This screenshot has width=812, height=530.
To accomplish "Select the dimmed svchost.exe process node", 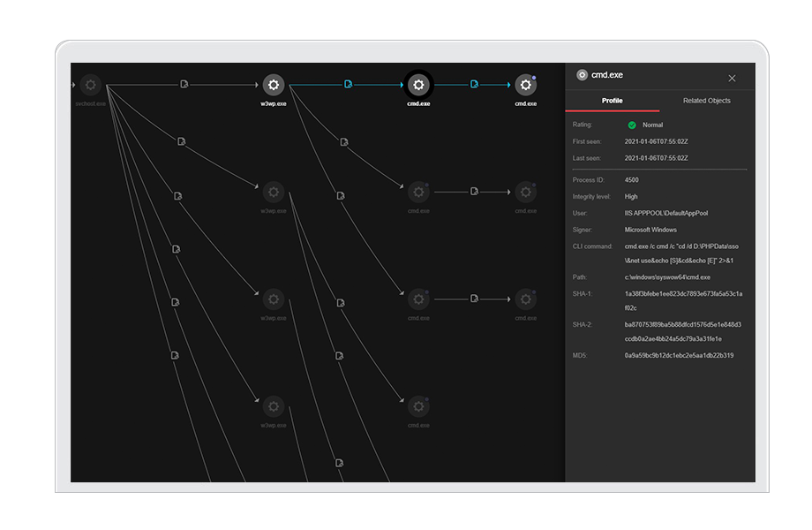I will [x=90, y=86].
